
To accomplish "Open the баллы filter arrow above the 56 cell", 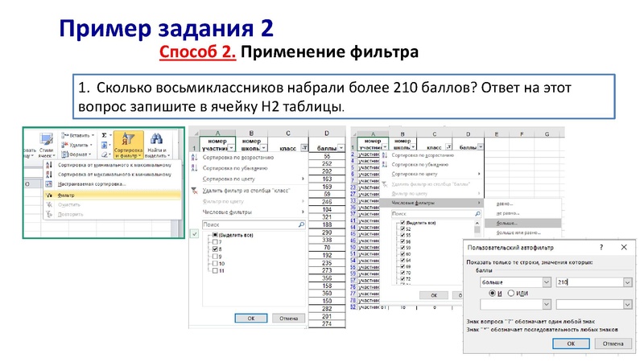I will point(341,148).
